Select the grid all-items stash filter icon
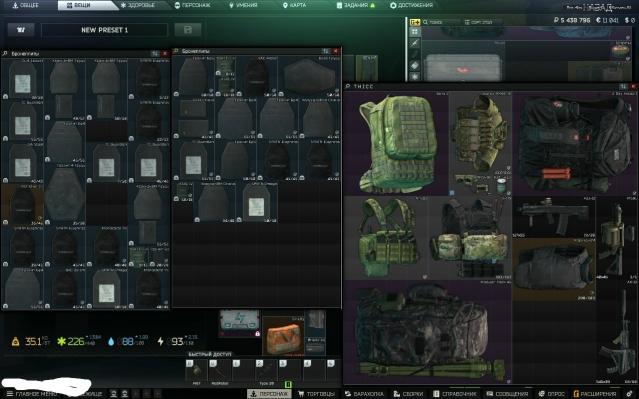 pos(415,32)
